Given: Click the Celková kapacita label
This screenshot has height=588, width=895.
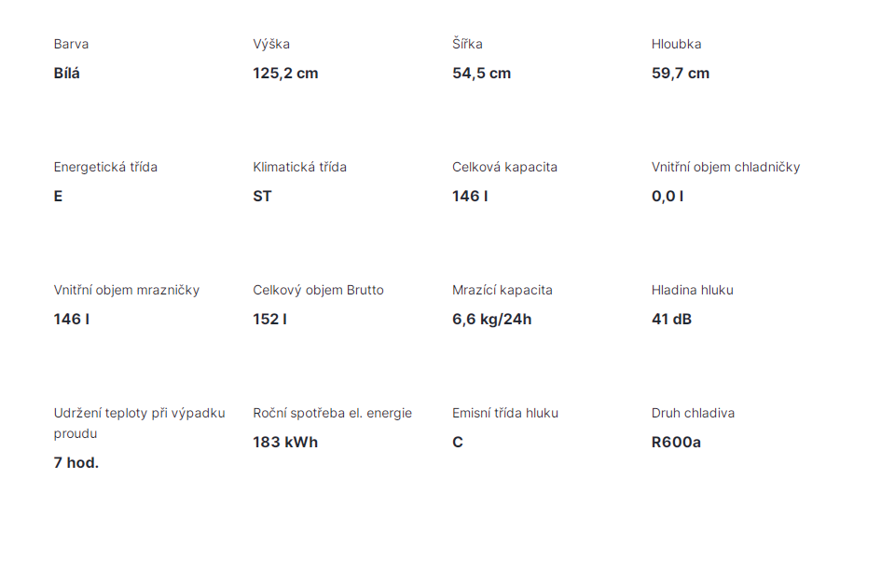Looking at the screenshot, I should 504,167.
